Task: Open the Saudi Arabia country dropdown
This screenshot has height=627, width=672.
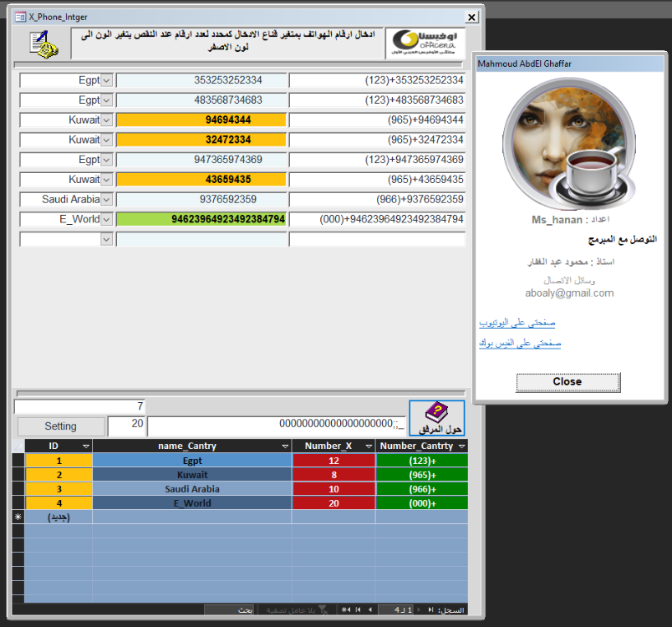Action: pos(106,199)
